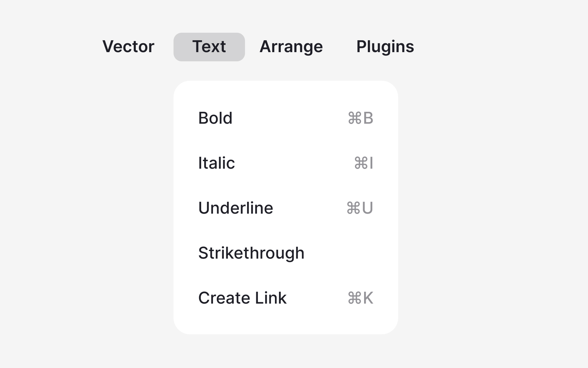The height and width of the screenshot is (368, 588).
Task: Expand the Plugins dropdown menu
Action: coord(385,47)
